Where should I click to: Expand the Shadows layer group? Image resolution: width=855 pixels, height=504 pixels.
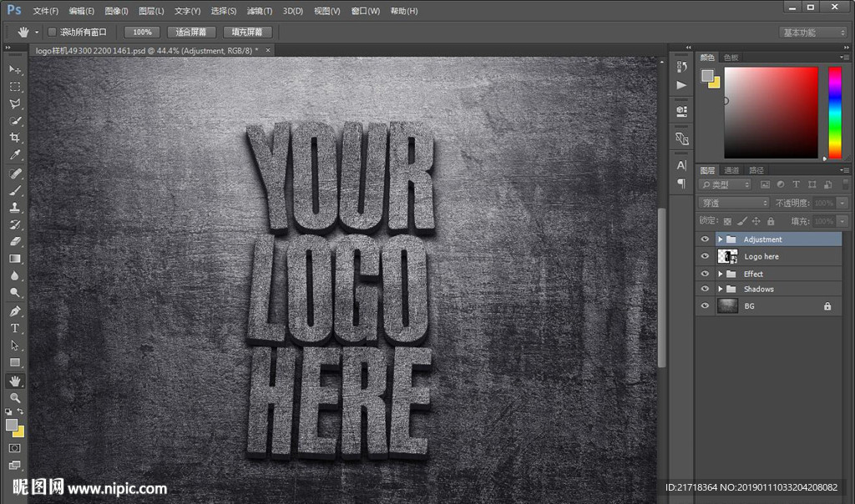720,290
